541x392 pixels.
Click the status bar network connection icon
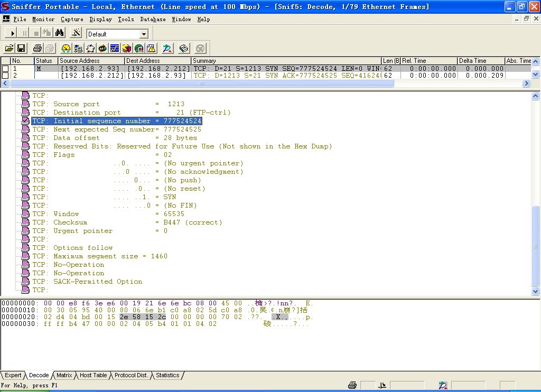click(383, 385)
